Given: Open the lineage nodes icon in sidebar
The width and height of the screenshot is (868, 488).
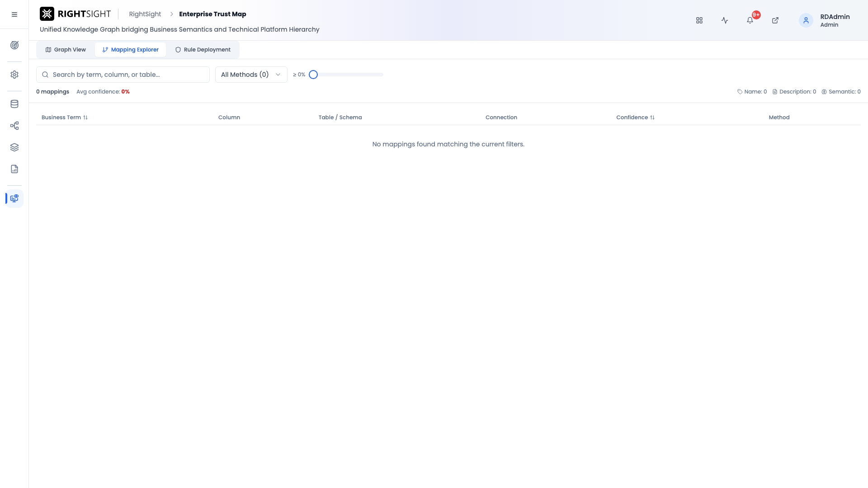Looking at the screenshot, I should coord(14,126).
